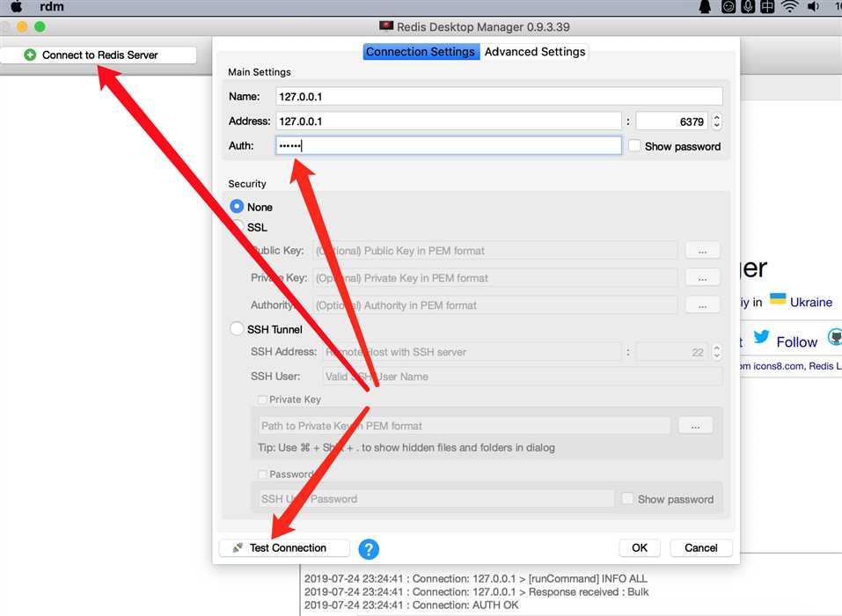Click the '[runCommand] INFO ALL' log line
This screenshot has width=842, height=616.
[x=476, y=579]
